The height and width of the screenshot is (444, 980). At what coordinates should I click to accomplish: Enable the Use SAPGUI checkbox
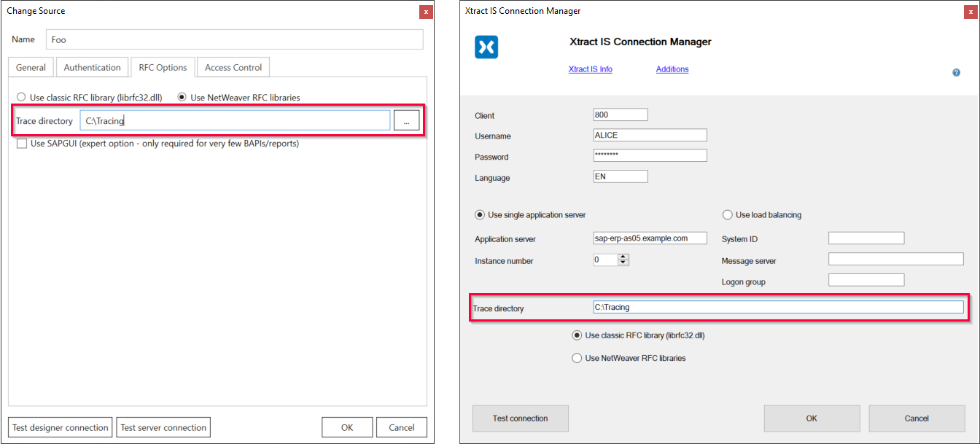(22, 144)
